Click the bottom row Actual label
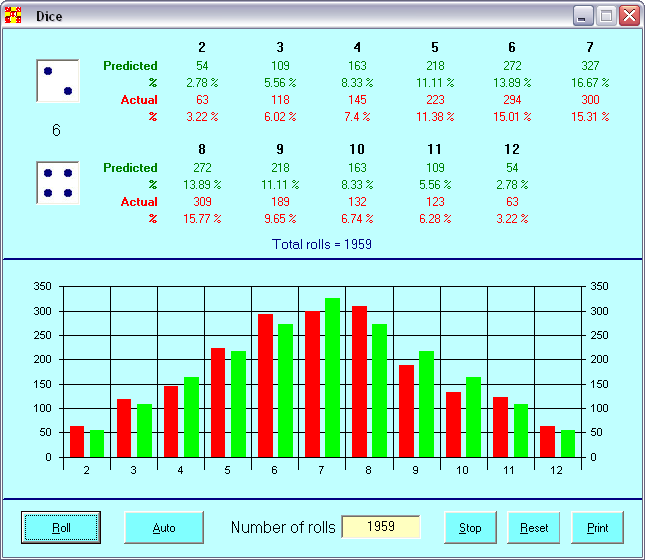Image resolution: width=645 pixels, height=560 pixels. coord(139,202)
